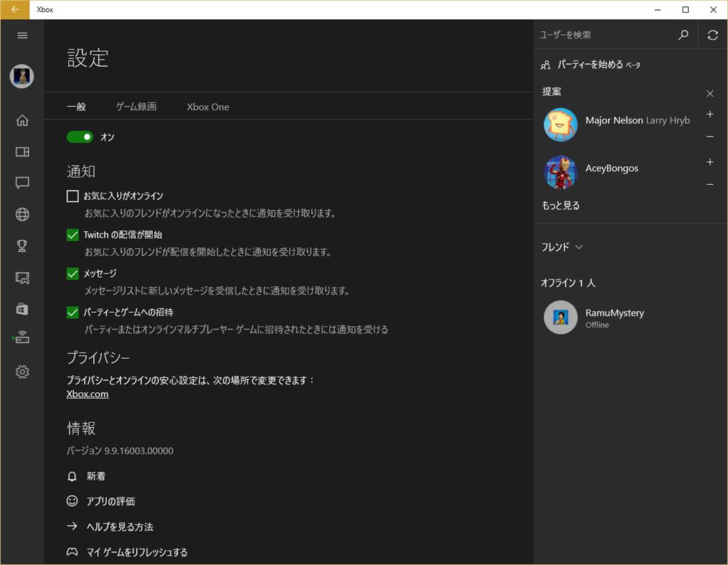Click バージョン 9.9.16003.00000 text
Viewport: 728px width, 565px height.
119,451
